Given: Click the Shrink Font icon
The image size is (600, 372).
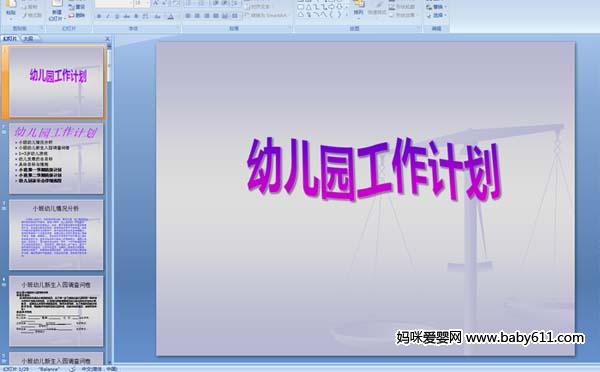Looking at the screenshot, I should coord(165,3).
